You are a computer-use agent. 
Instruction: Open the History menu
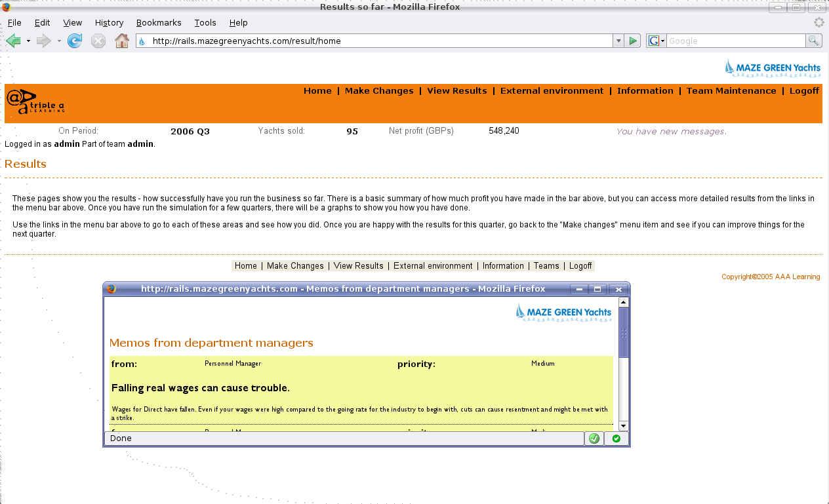click(109, 22)
